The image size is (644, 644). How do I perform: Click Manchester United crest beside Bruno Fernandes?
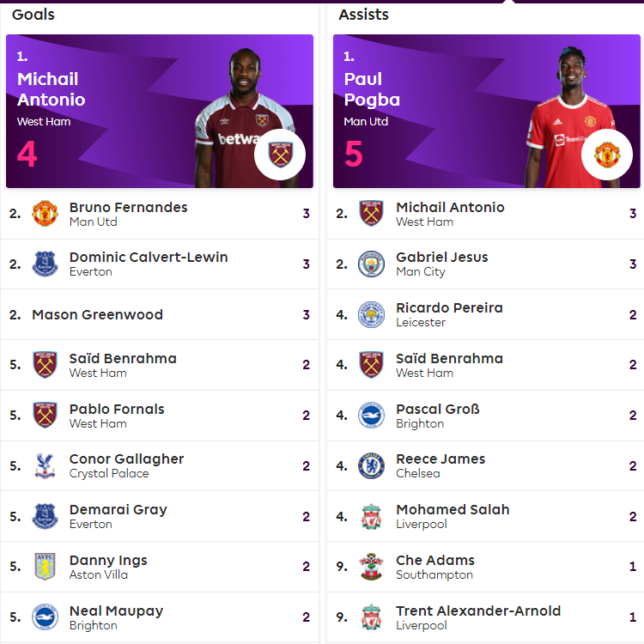(x=45, y=214)
